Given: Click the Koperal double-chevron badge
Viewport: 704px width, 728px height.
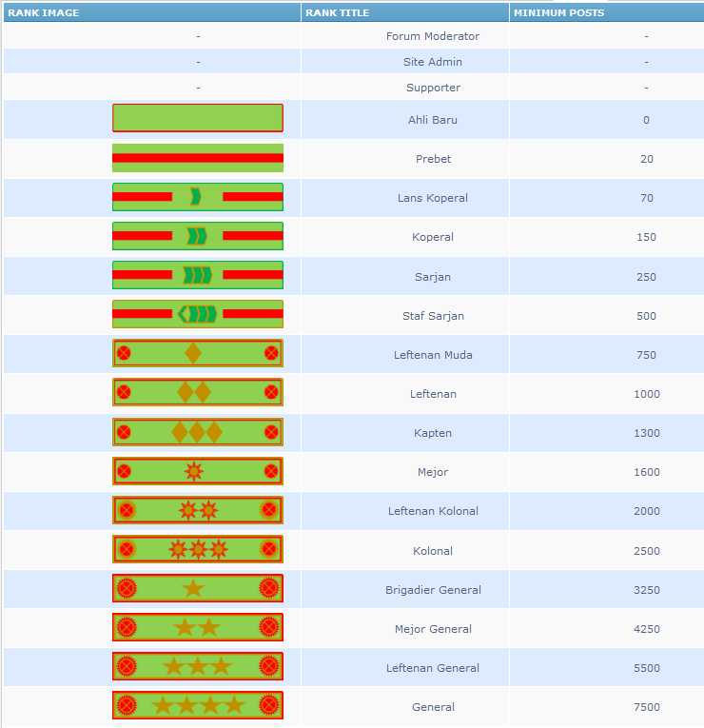Looking at the screenshot, I should click(198, 236).
